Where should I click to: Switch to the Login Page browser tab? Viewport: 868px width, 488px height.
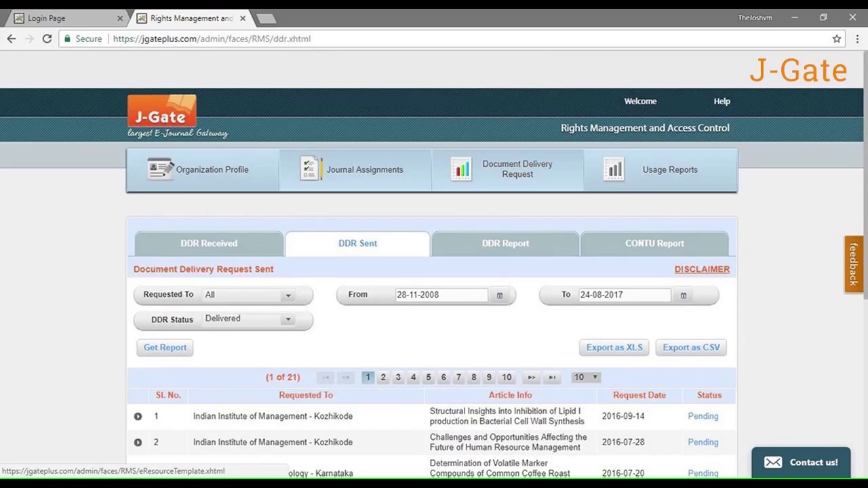click(x=66, y=18)
